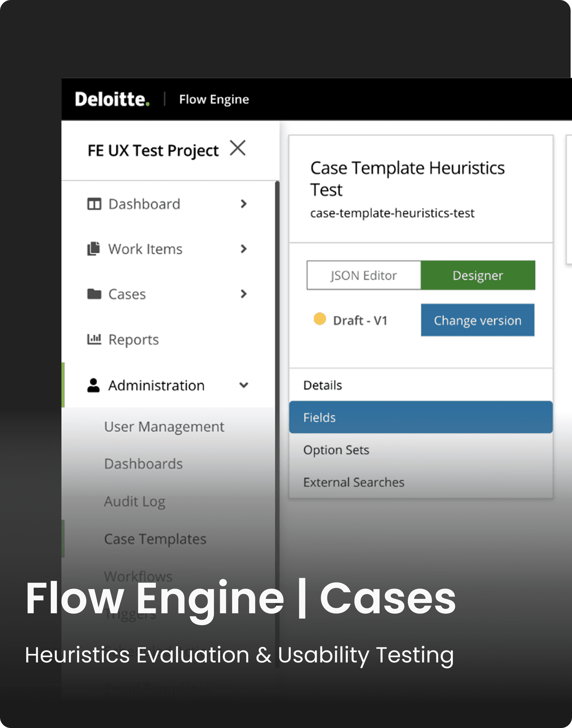Open Dashboards under Administration
Viewport: 572px width, 728px height.
click(143, 464)
